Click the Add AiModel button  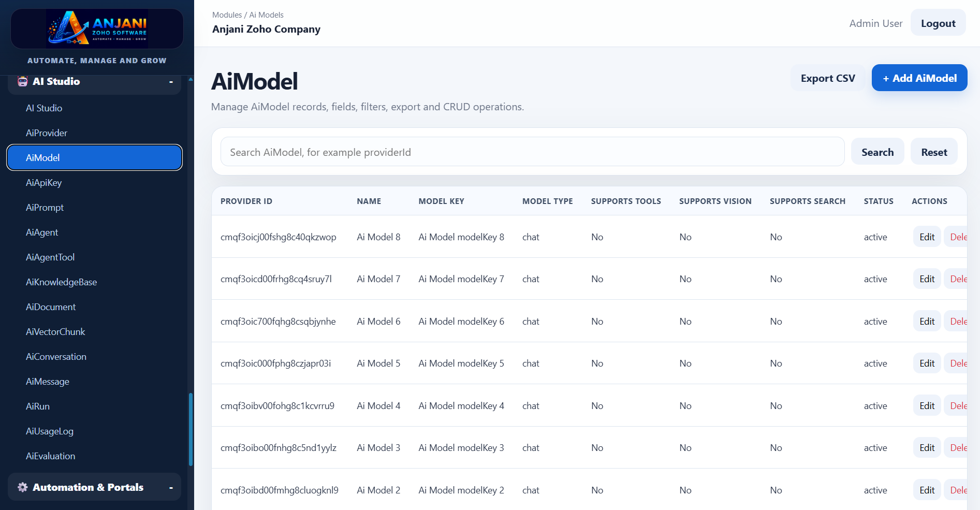919,78
